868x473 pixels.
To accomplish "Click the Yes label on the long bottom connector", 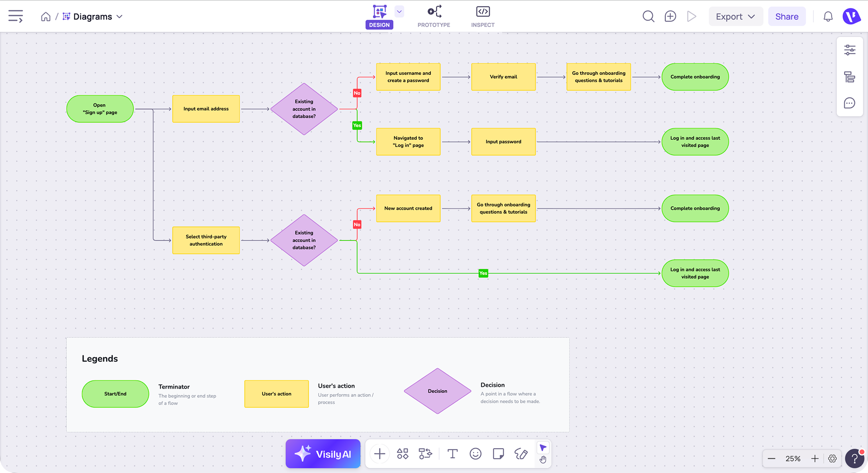I will pos(483,273).
